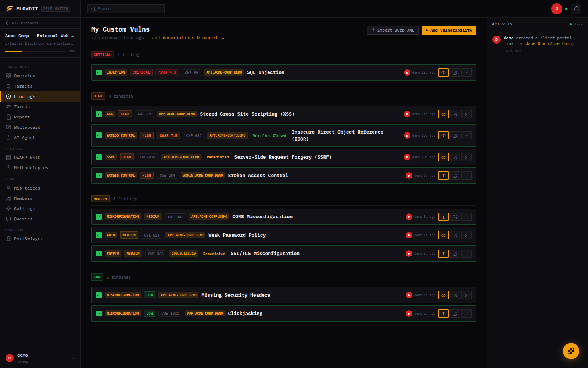The image size is (588, 368).
Task: Open OWASP WSTG testing page
Action: pos(40,158)
